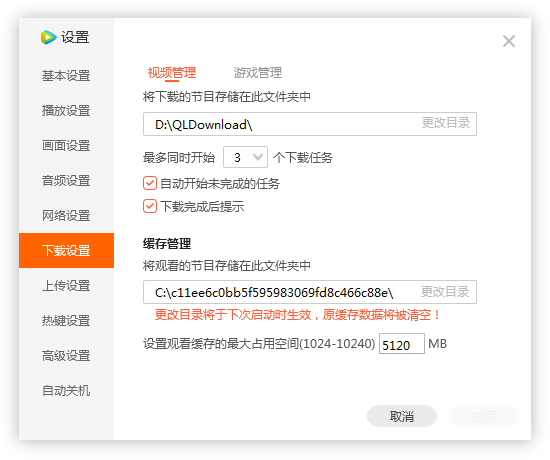Select the highlighted 下载设置 item

coord(66,251)
